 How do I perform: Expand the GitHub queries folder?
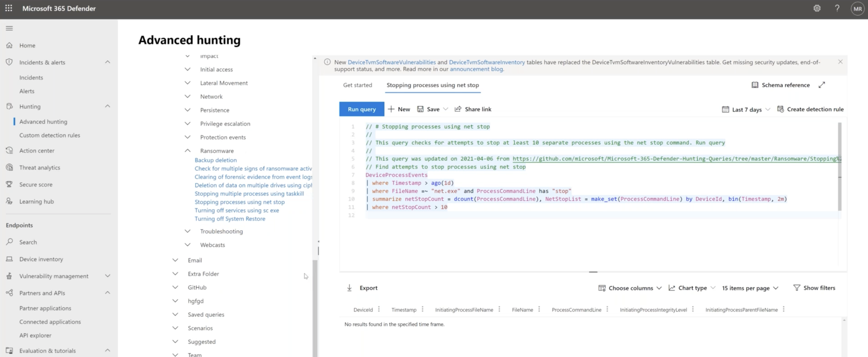tap(175, 287)
